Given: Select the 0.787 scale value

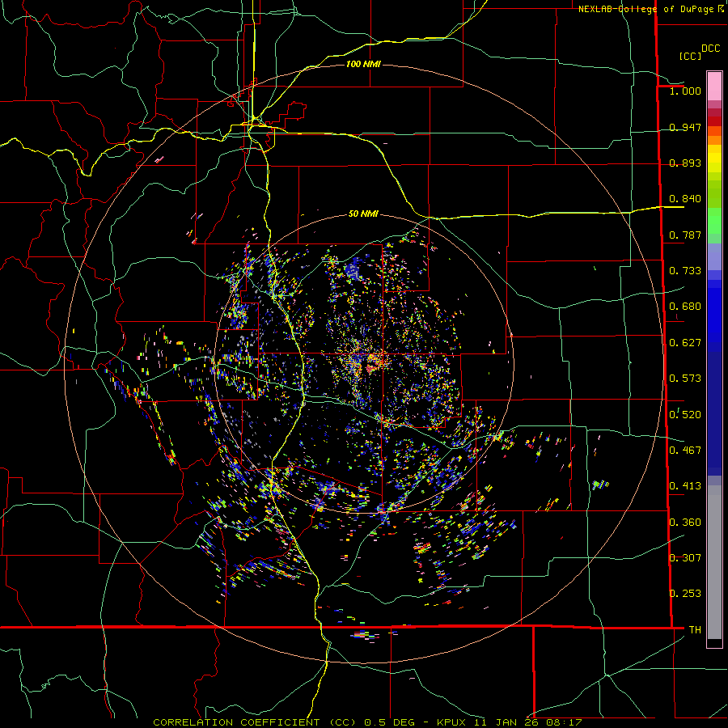Looking at the screenshot, I should click(x=685, y=235).
